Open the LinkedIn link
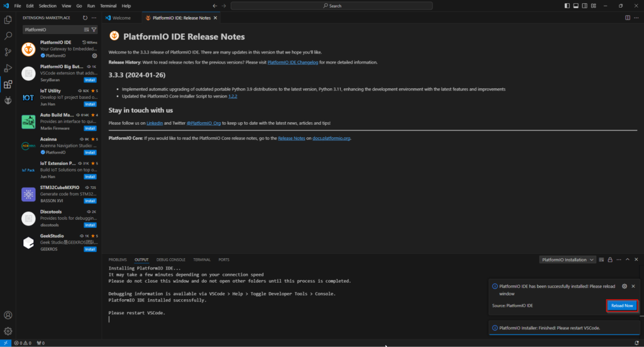This screenshot has height=347, width=644. pos(155,123)
